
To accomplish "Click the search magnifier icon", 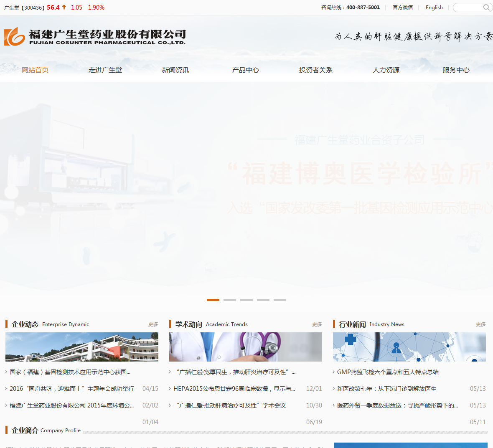I will coord(486,7).
